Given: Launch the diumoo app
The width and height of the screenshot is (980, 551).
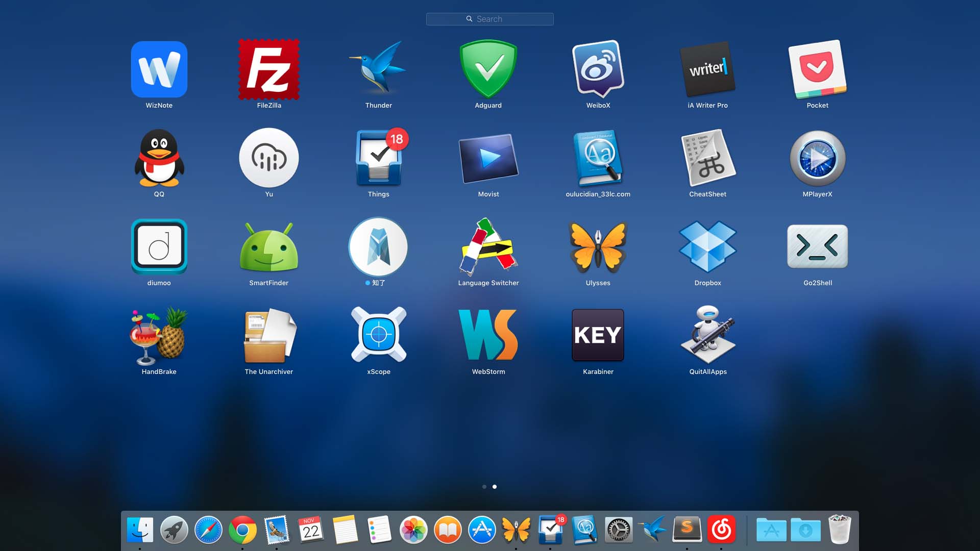Looking at the screenshot, I should click(159, 247).
